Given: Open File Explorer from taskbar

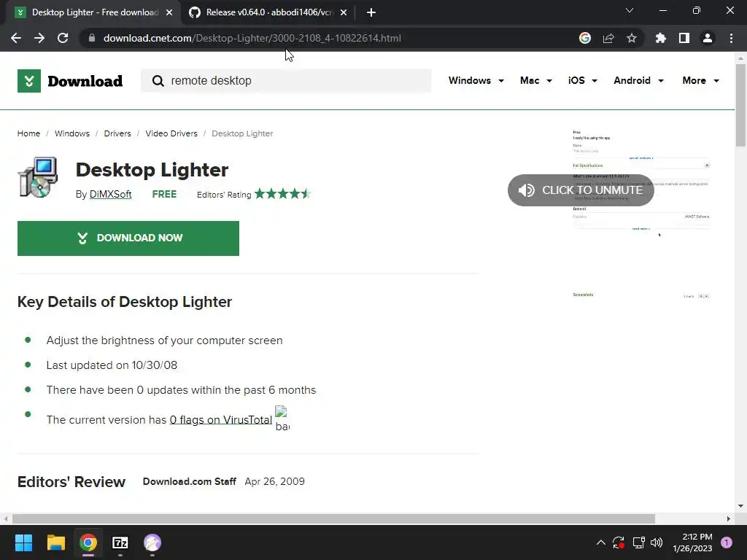Looking at the screenshot, I should [55, 542].
